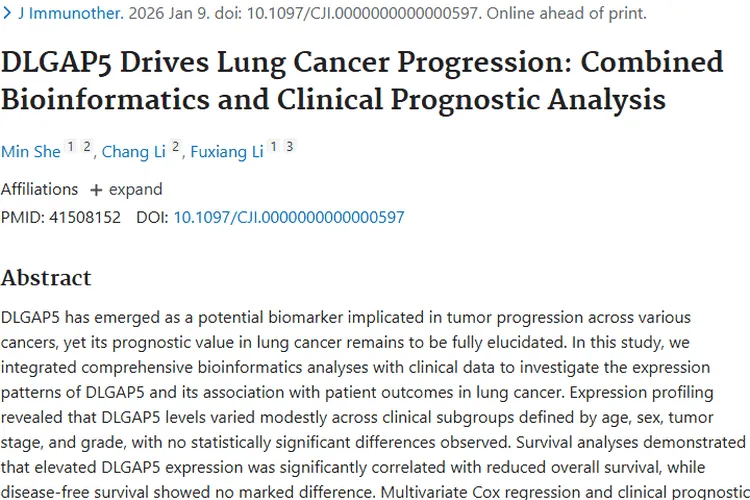This screenshot has width=750, height=500.
Task: Click the DLGAP5 article title heading
Action: [361, 80]
